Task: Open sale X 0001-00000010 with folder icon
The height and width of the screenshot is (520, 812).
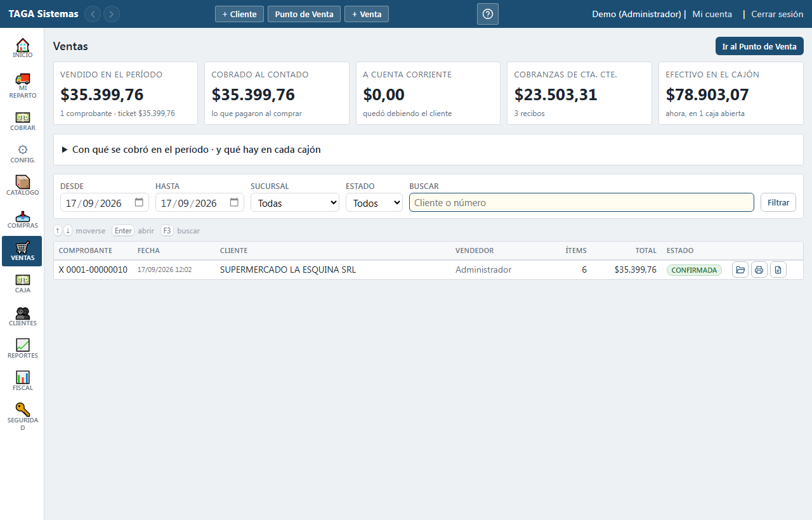Action: [x=740, y=270]
